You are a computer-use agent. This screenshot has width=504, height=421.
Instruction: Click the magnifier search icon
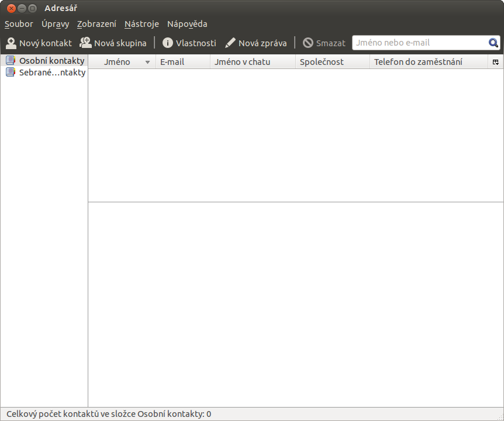[493, 43]
